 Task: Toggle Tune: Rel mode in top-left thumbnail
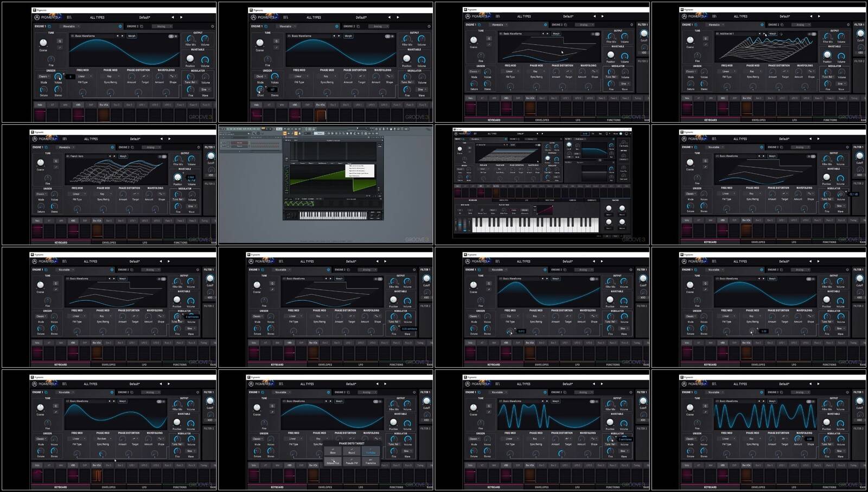click(190, 83)
